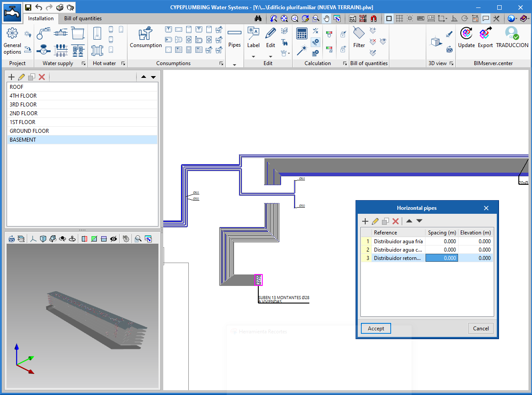This screenshot has height=395, width=532.
Task: Select the BASEMENT floor entry
Action: click(x=82, y=140)
